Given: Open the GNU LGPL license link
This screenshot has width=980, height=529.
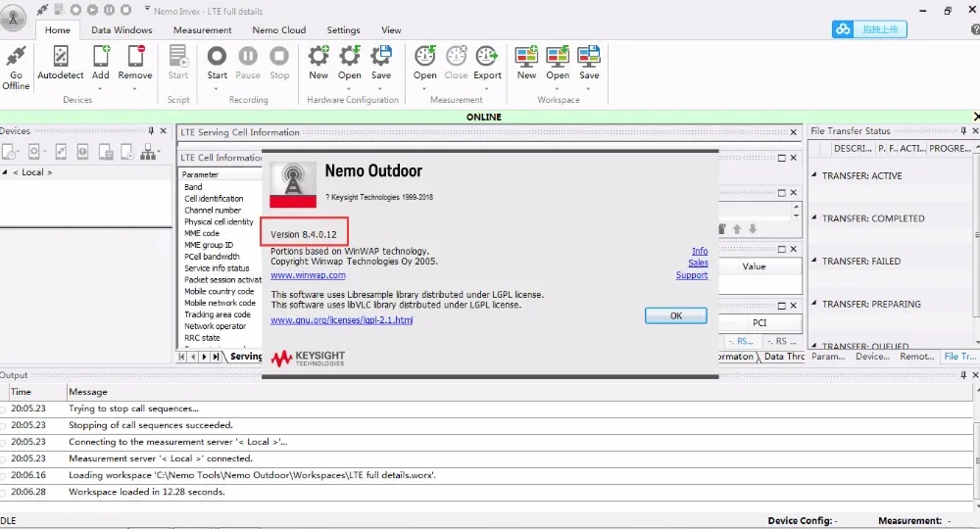Looking at the screenshot, I should pos(342,319).
